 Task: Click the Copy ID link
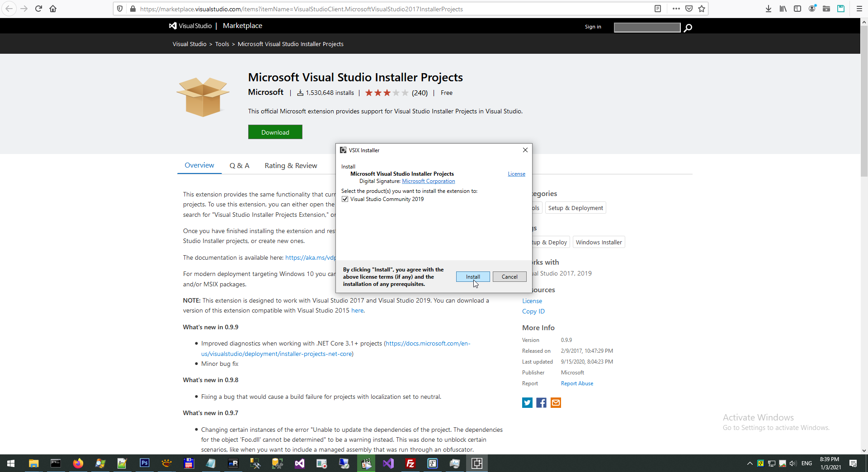pos(533,311)
